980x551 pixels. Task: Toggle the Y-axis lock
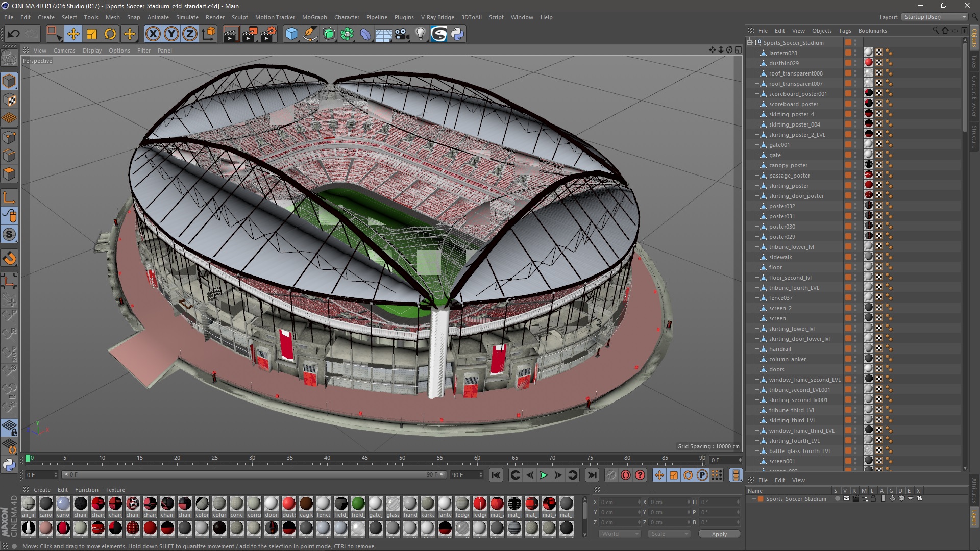(x=171, y=34)
